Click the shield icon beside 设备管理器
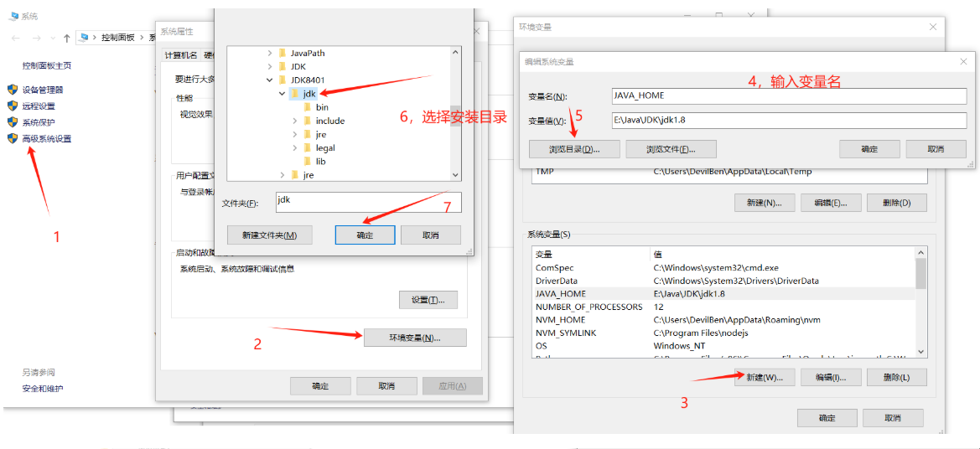This screenshot has width=980, height=449. tap(13, 90)
